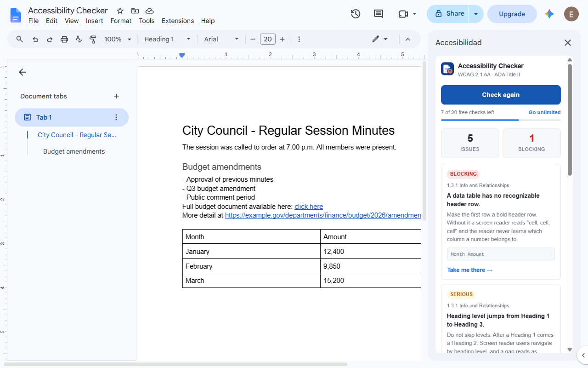Click the side panel vertical scrollbar
Screen dimensions: 588x368
coord(570,120)
